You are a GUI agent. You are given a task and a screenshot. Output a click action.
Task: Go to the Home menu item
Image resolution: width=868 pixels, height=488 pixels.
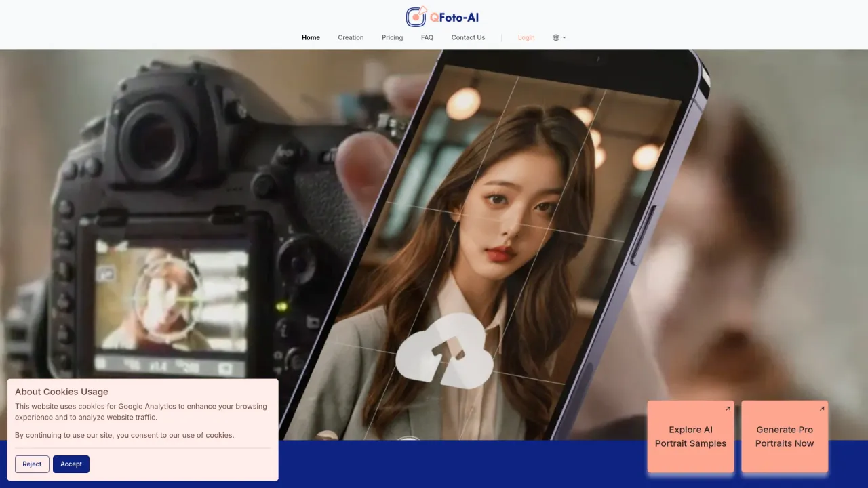click(311, 37)
